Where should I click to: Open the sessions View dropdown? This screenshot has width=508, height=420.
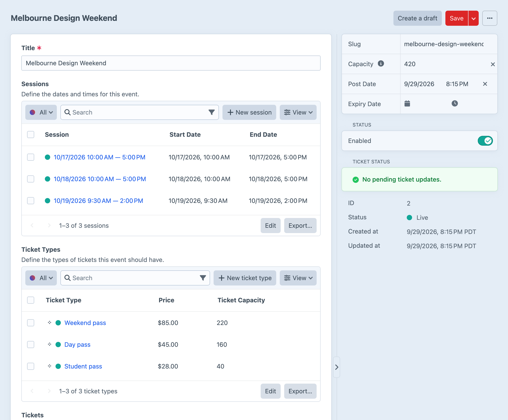[x=298, y=112]
